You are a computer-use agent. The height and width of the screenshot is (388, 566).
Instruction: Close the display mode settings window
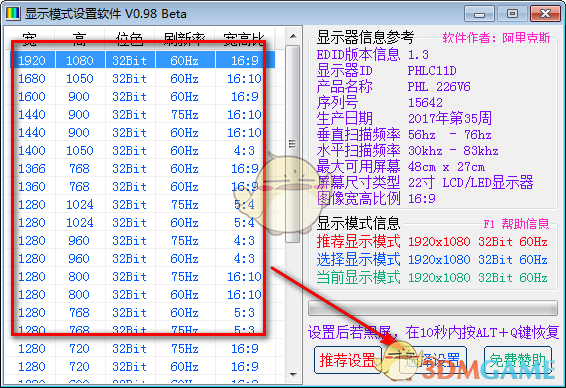click(x=545, y=14)
